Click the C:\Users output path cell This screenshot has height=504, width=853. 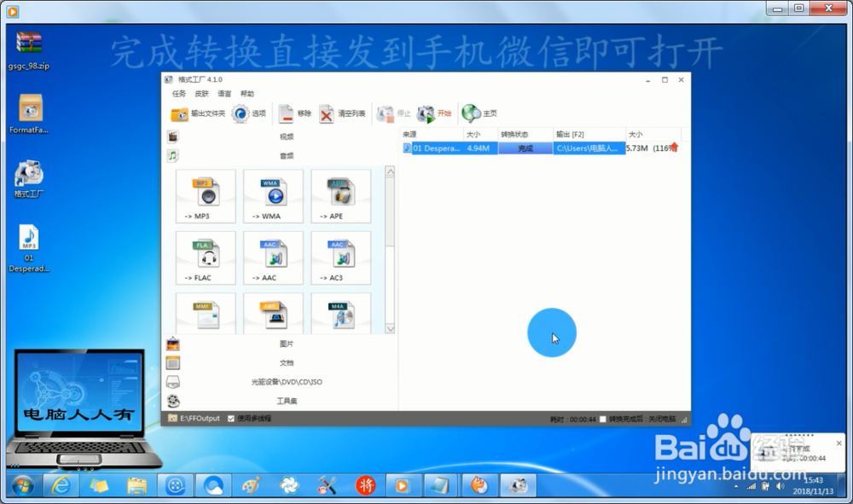(589, 148)
